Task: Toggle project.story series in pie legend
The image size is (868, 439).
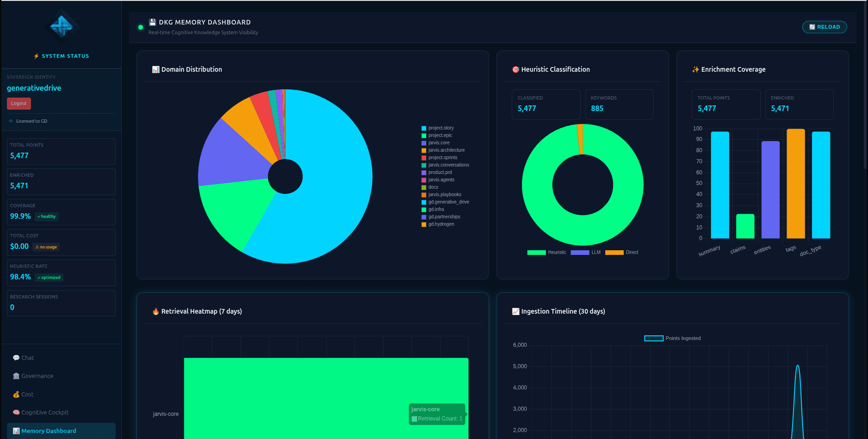Action: coord(438,128)
